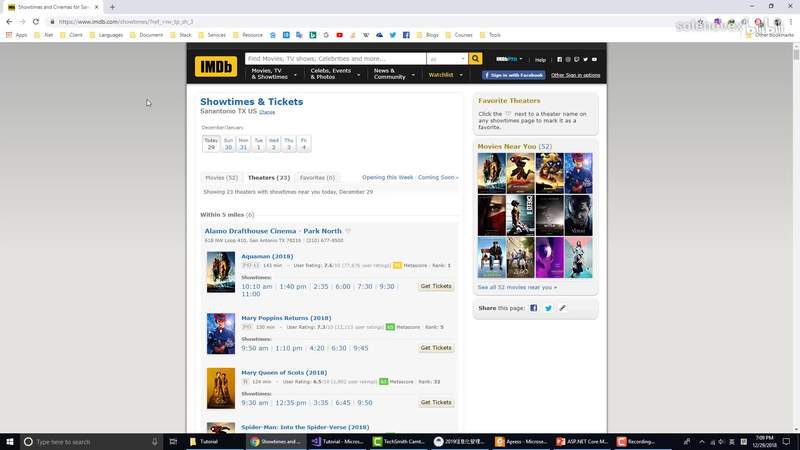Open Windows notification center
Image resolution: width=800 pixels, height=450 pixels.
(x=786, y=442)
